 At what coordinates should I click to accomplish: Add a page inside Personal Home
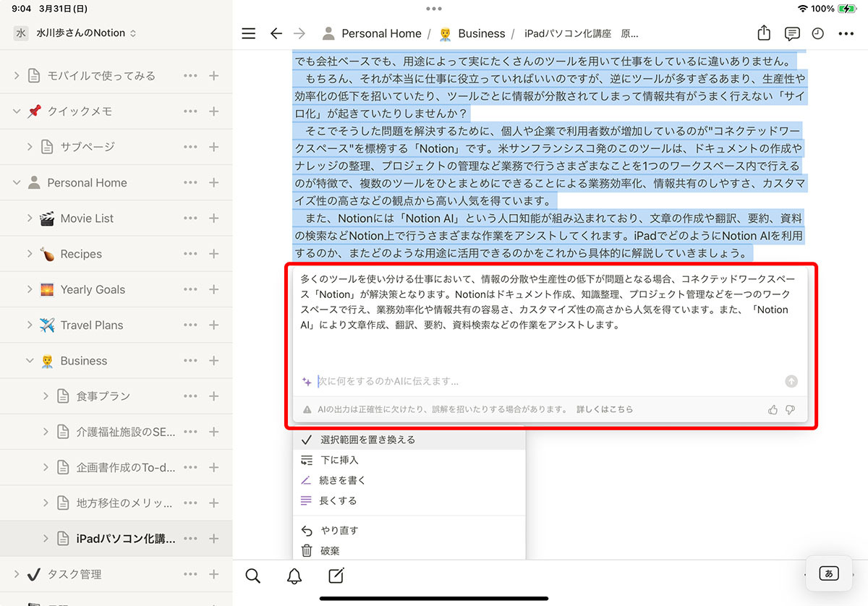(214, 182)
